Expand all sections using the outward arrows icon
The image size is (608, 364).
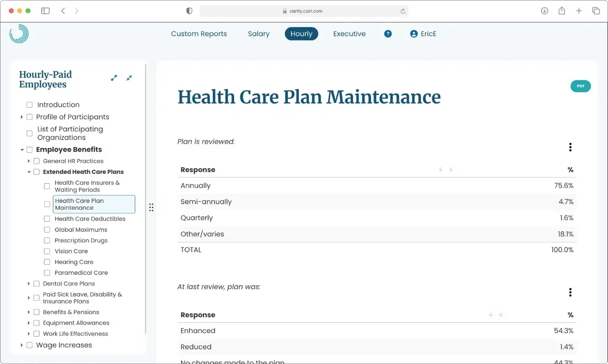click(114, 78)
